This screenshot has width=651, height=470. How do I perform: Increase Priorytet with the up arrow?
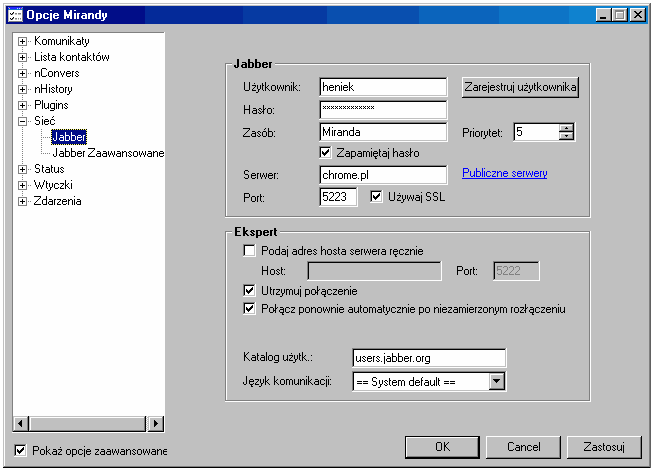(x=567, y=127)
